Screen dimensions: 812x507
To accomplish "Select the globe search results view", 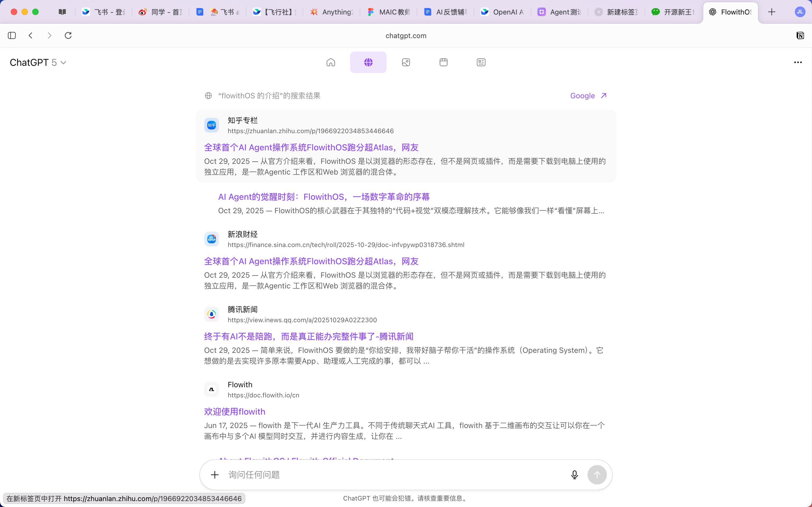I will point(368,62).
